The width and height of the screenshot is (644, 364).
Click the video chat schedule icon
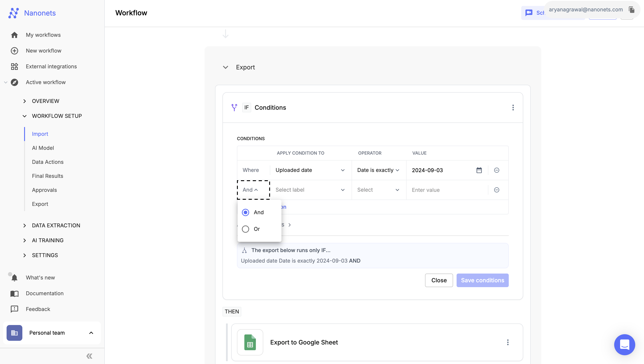click(x=529, y=13)
